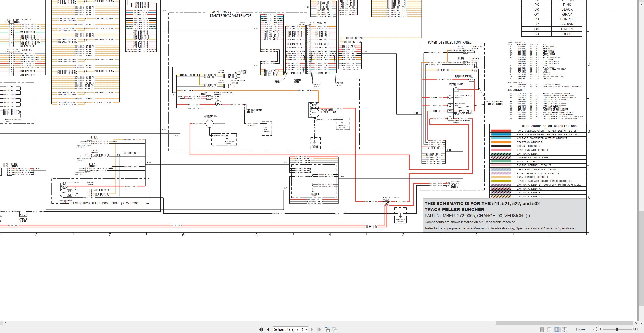
Task: Switch to continuous facing layout
Action: pyautogui.click(x=565, y=329)
